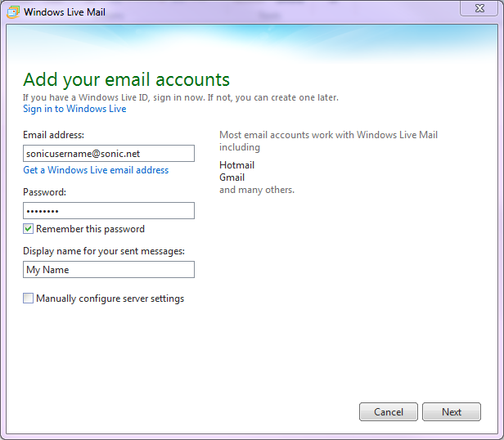Click Next to continue setup
Screen dimensions: 504x440
click(452, 411)
